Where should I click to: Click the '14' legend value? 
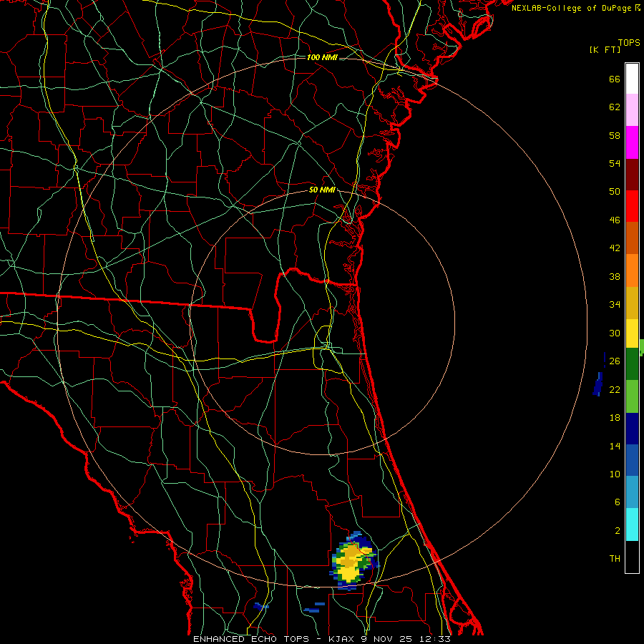point(615,446)
